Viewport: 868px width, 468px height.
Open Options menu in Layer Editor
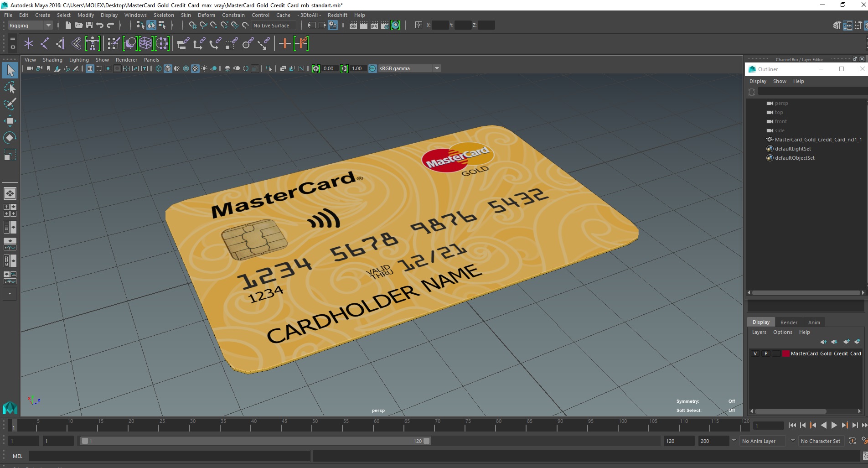pyautogui.click(x=782, y=332)
